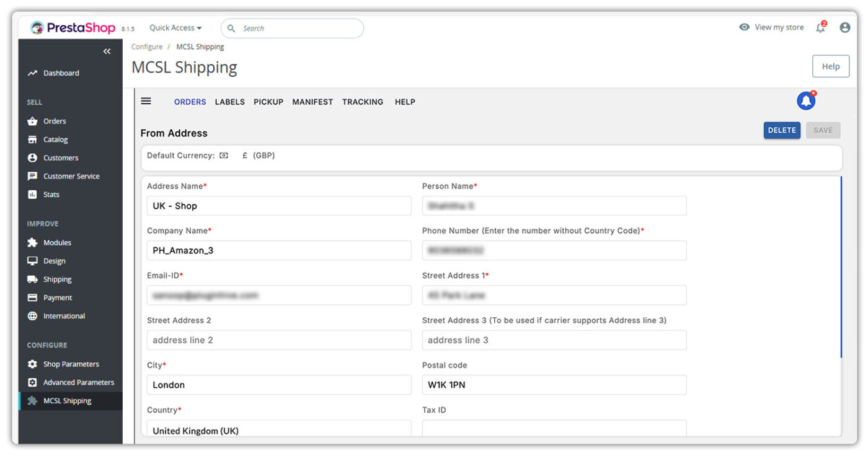Click the Person Name field
The height and width of the screenshot is (456, 868).
coord(554,206)
